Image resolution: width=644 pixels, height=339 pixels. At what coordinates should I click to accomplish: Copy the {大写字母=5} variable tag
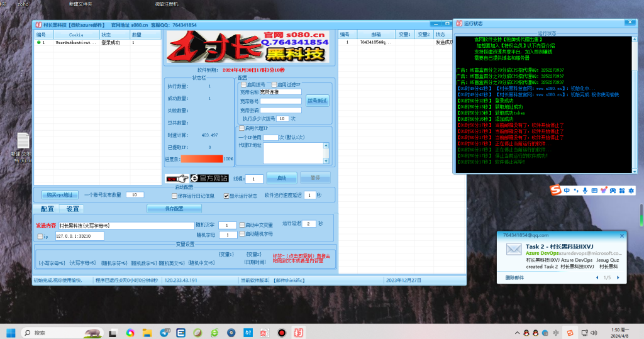point(82,263)
